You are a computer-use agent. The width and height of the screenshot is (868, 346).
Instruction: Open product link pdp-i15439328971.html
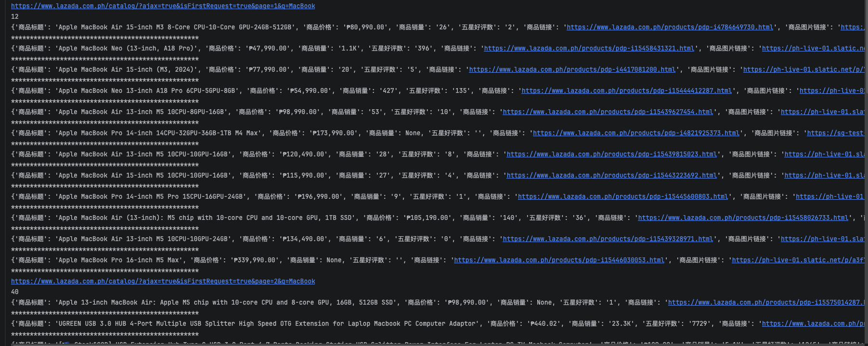pos(608,239)
